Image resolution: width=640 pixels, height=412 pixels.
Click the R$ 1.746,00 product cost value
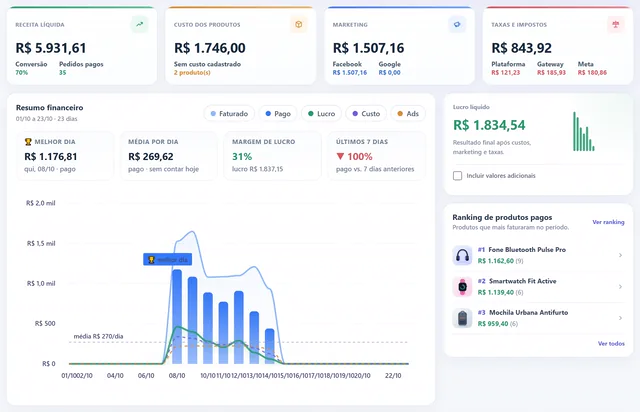[x=210, y=48]
